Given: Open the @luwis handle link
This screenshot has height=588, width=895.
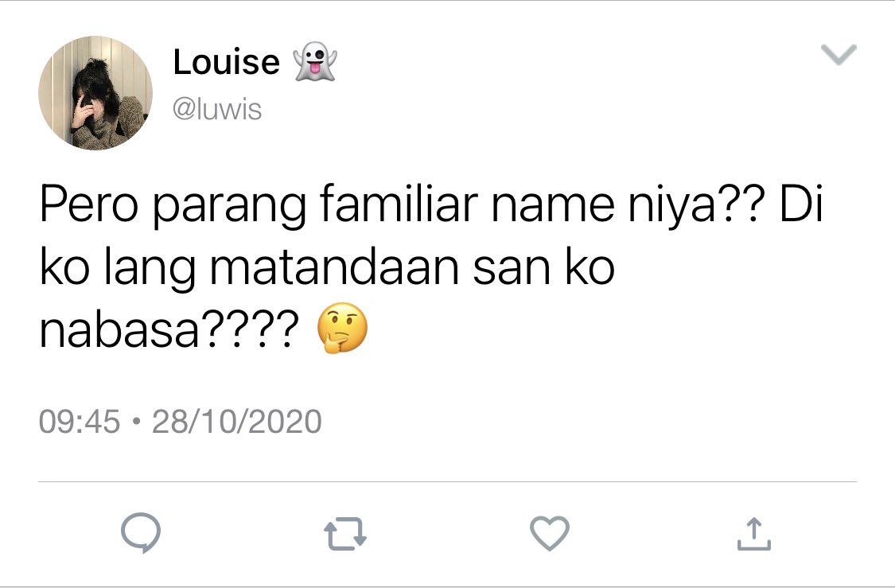Looking at the screenshot, I should coord(217,109).
